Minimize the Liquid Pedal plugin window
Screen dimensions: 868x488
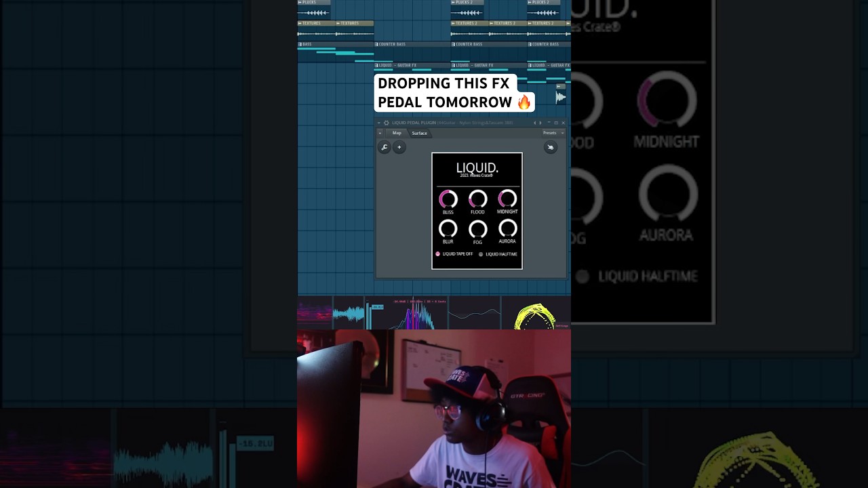[549, 123]
